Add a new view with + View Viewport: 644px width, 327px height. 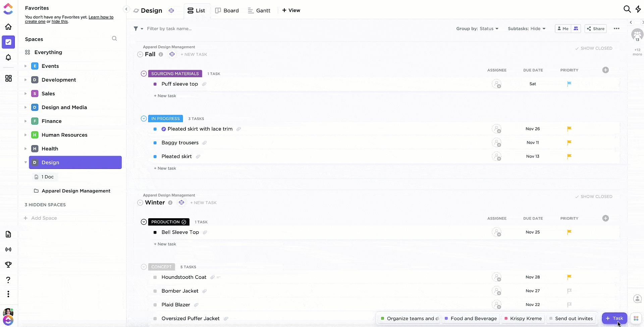tap(291, 10)
